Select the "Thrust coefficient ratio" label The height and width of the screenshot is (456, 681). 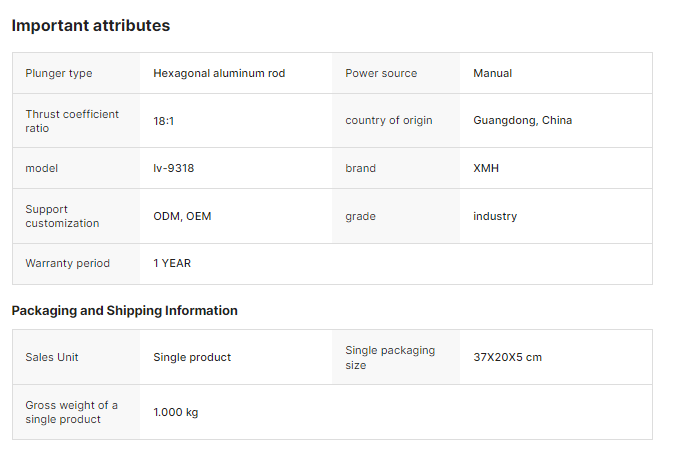[72, 121]
